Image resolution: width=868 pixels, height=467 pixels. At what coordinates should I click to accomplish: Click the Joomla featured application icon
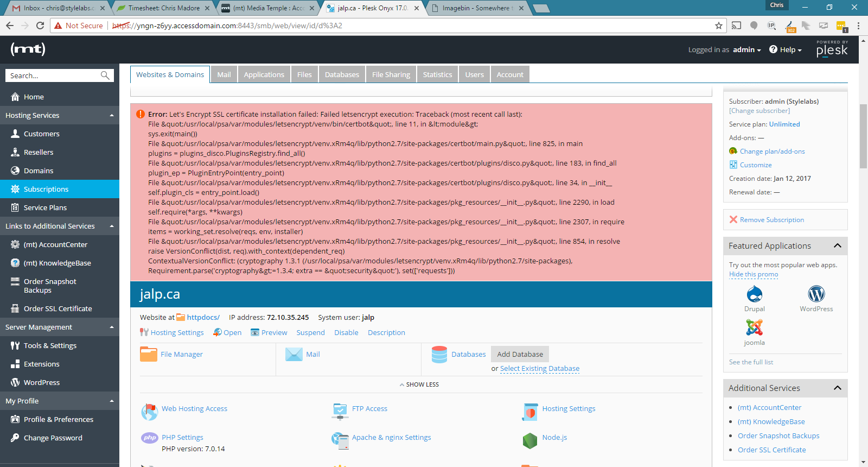tap(755, 327)
